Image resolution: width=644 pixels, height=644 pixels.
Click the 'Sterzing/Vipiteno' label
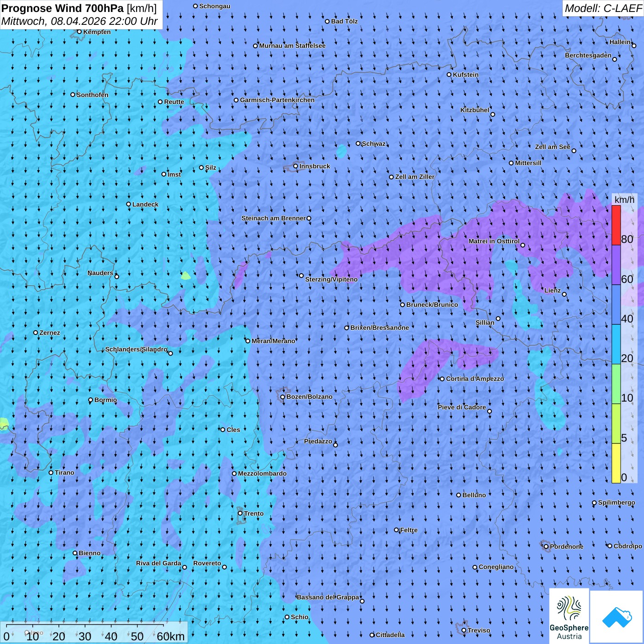[331, 279]
